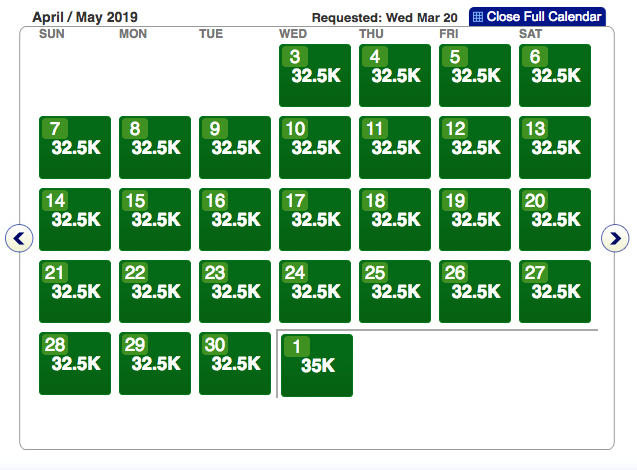Pick the April 20 date cell

[555, 219]
